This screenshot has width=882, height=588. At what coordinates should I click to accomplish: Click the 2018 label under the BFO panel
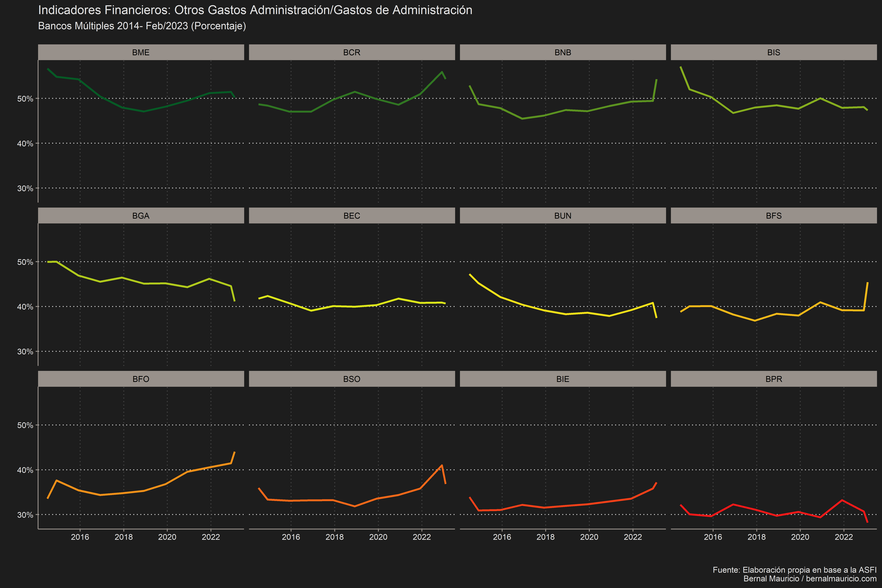click(x=124, y=537)
